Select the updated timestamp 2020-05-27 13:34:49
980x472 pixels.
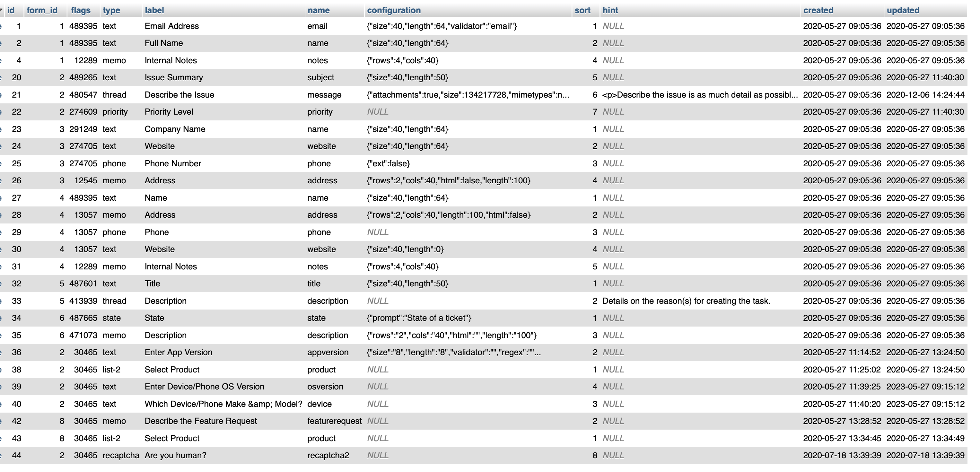coord(926,438)
